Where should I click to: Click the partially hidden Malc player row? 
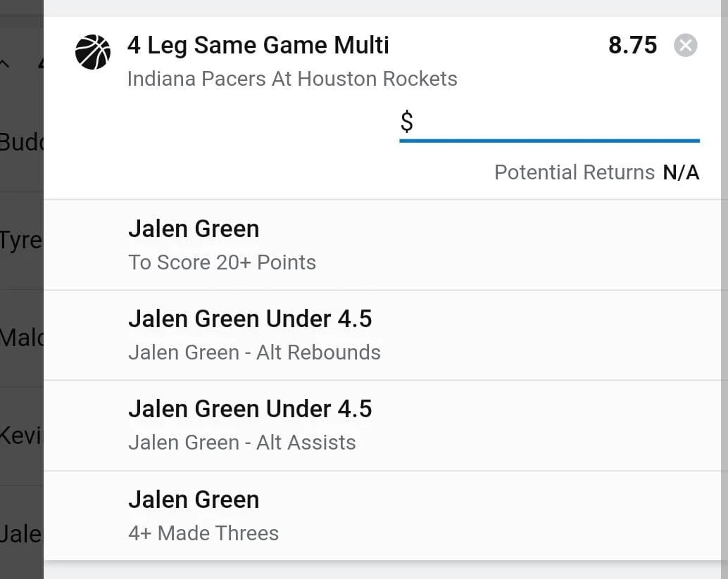click(21, 337)
